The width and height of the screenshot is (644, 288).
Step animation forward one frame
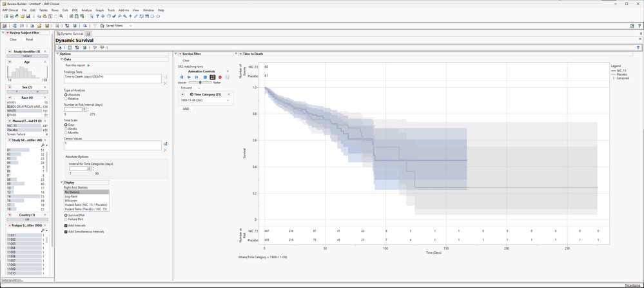click(197, 77)
